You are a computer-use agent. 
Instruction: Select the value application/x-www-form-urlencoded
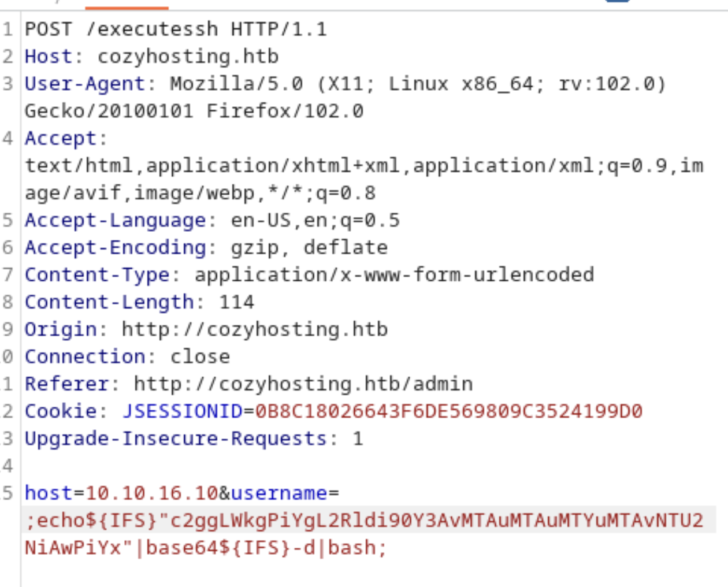pos(394,274)
